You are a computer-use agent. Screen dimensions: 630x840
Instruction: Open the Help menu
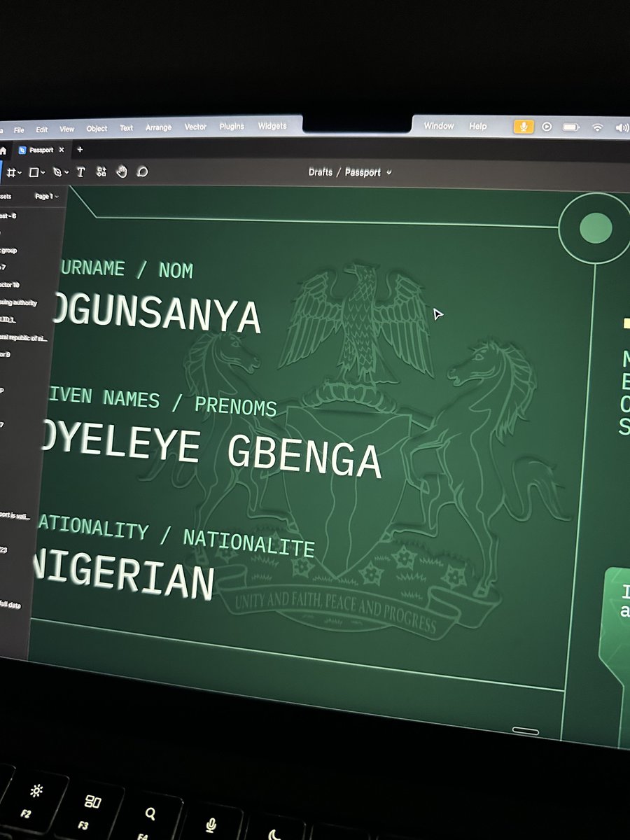coord(478,126)
